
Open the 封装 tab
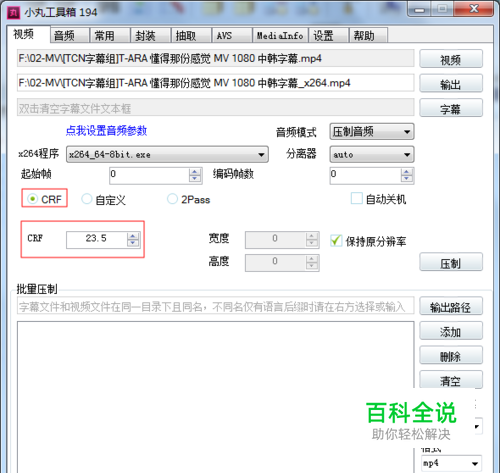click(x=150, y=35)
